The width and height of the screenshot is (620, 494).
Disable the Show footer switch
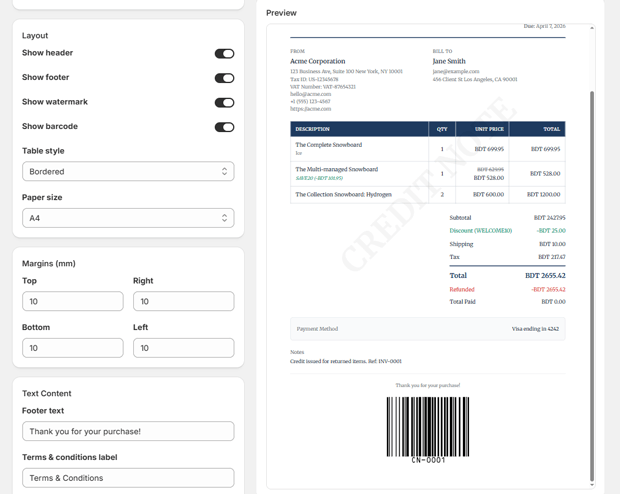click(224, 78)
